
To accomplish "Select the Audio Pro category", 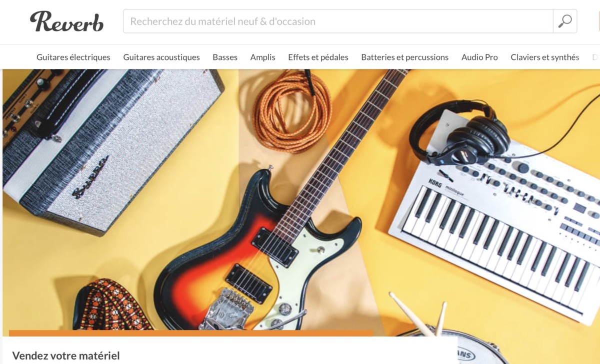I will click(x=479, y=57).
